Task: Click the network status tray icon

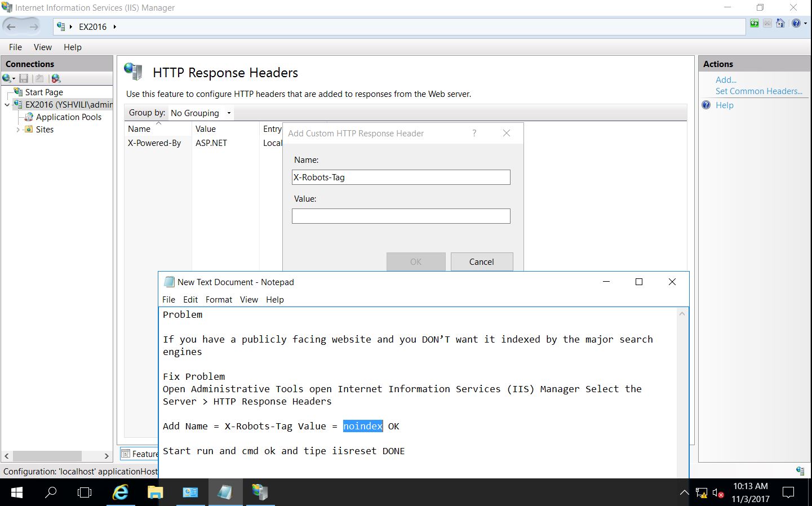Action: (702, 493)
